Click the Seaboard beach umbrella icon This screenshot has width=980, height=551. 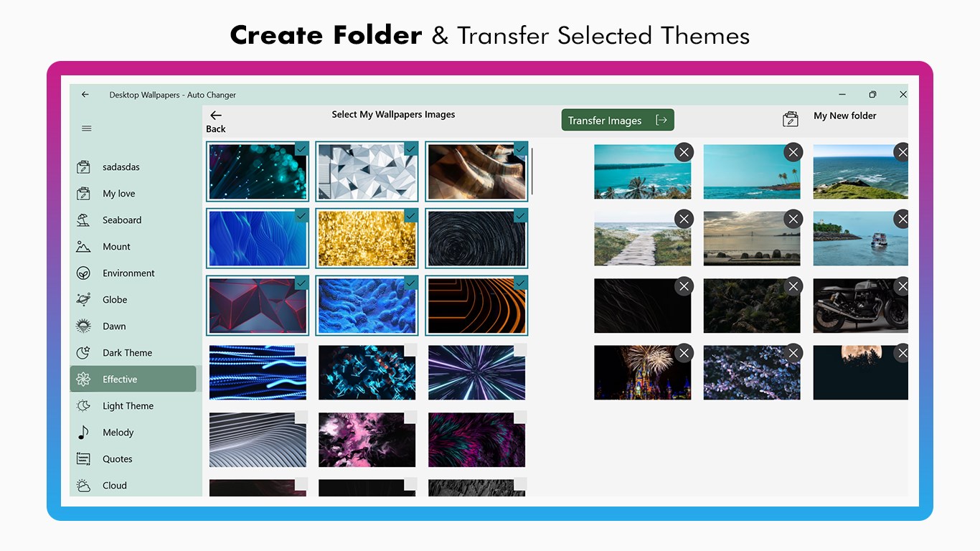pyautogui.click(x=84, y=220)
